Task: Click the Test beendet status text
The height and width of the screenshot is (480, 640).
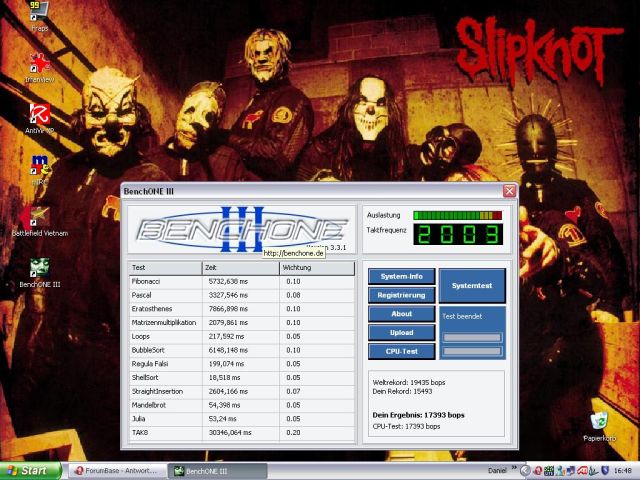Action: point(462,316)
